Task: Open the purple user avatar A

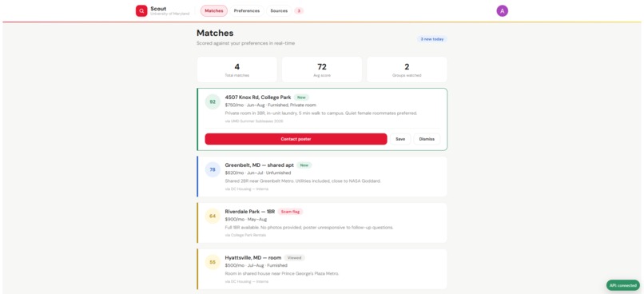Action: point(502,11)
